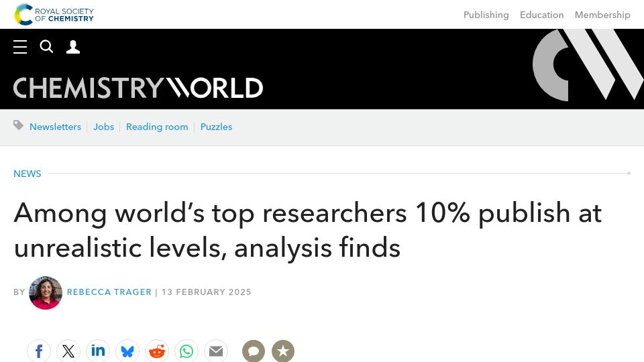
Task: Open site search with magnifier icon
Action: coord(46,47)
